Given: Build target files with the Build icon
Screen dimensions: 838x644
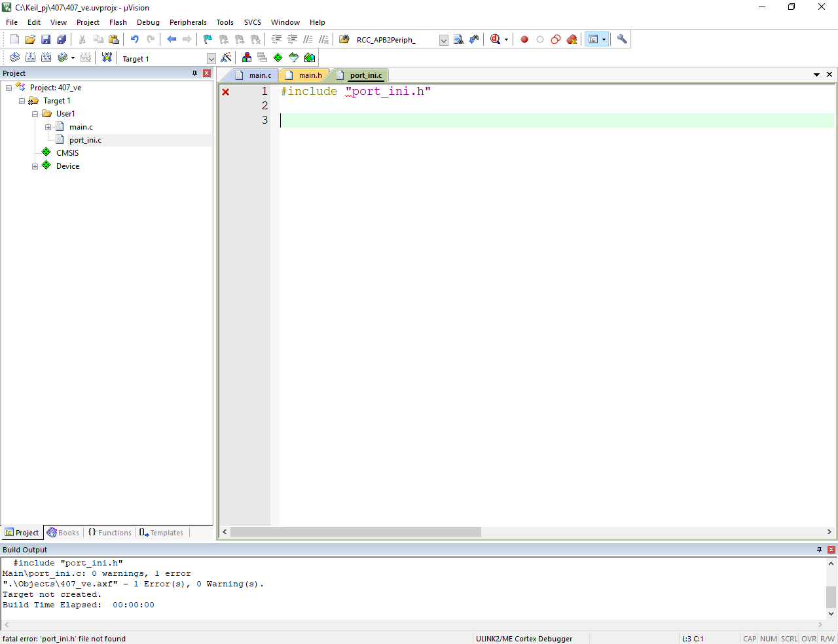Looking at the screenshot, I should 30,58.
